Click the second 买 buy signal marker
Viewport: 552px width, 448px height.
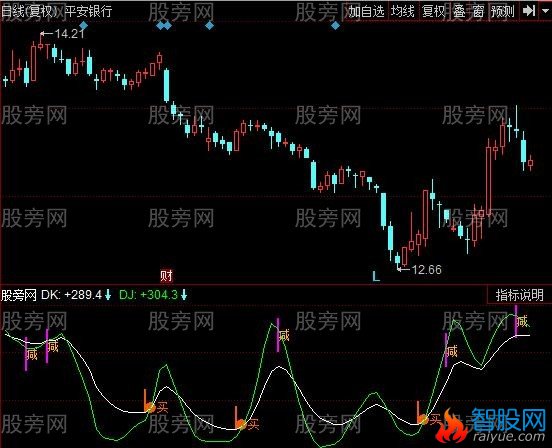(x=253, y=424)
